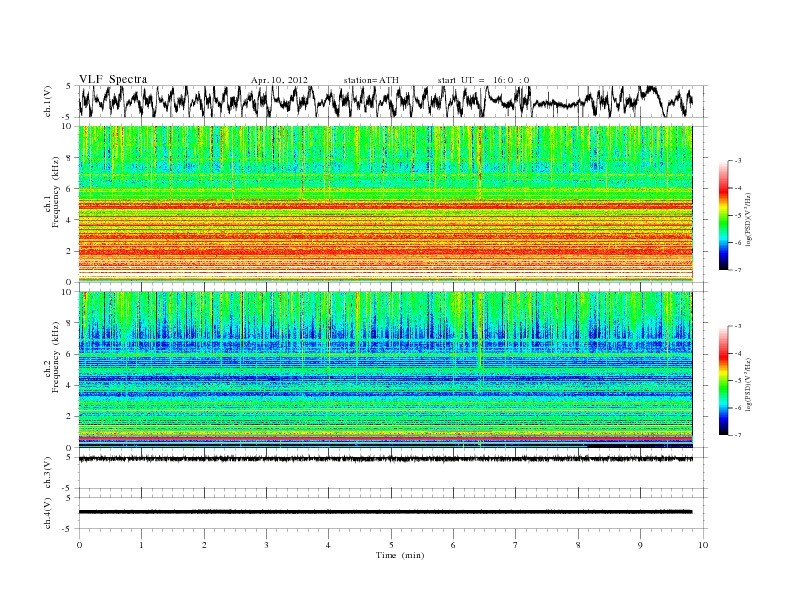Click the "ch.4(V)" axis label
Screen dimensions: 792x612
(x=48, y=513)
